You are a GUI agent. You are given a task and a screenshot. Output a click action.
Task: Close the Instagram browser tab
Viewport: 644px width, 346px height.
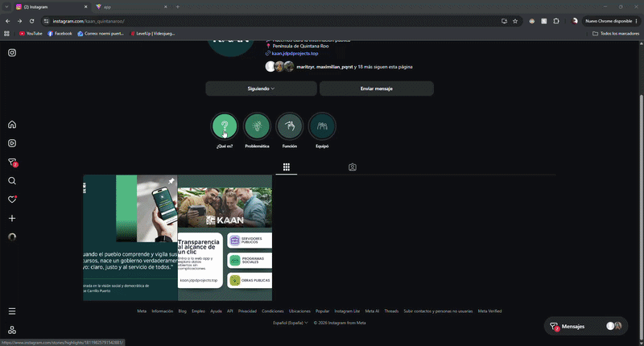coord(85,7)
